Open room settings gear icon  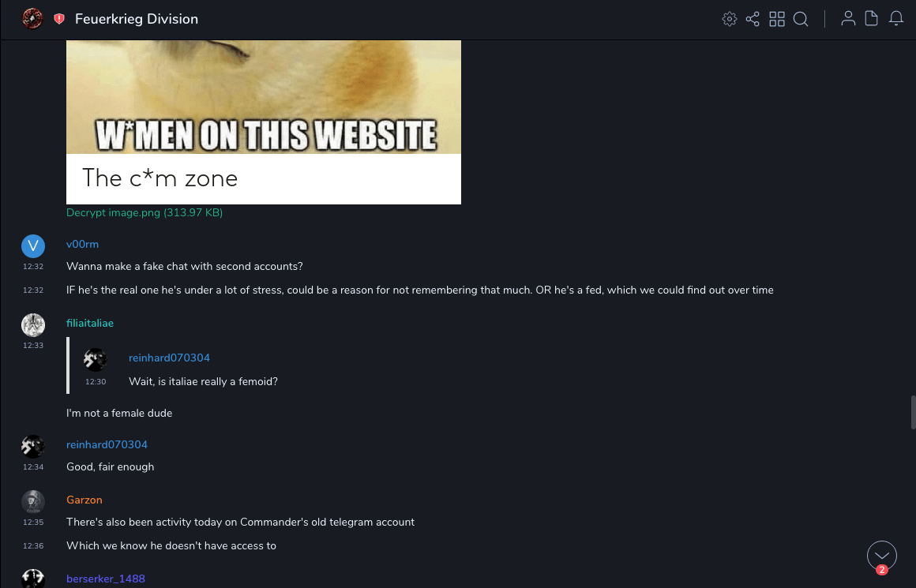[729, 19]
